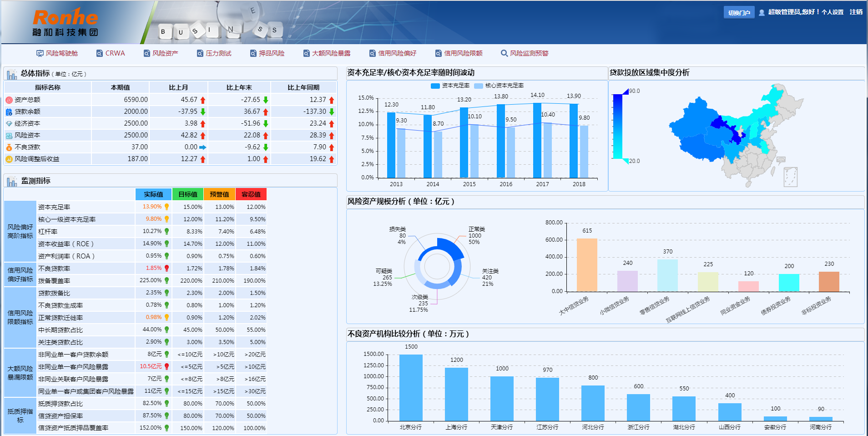Click the chart icon beside 监测指标 title
The image size is (868, 436).
[12, 181]
